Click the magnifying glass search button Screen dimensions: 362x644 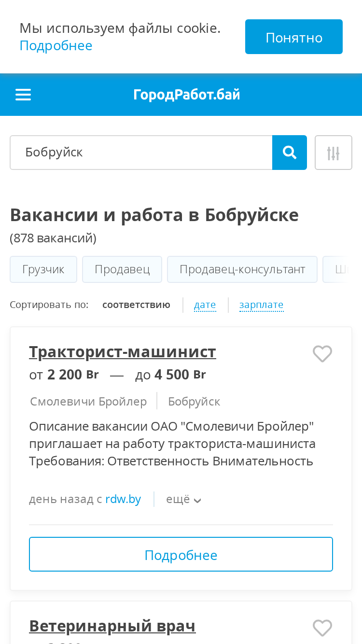[290, 153]
